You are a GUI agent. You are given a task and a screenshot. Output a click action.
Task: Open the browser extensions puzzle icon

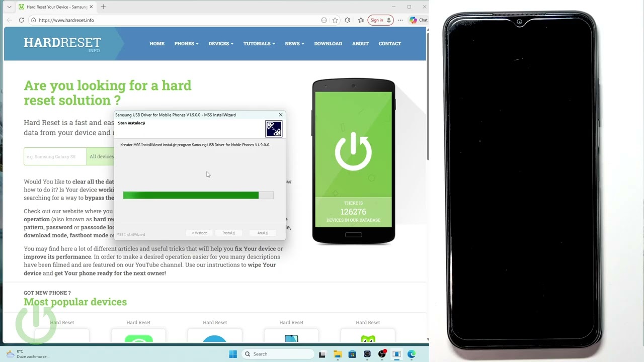347,20
